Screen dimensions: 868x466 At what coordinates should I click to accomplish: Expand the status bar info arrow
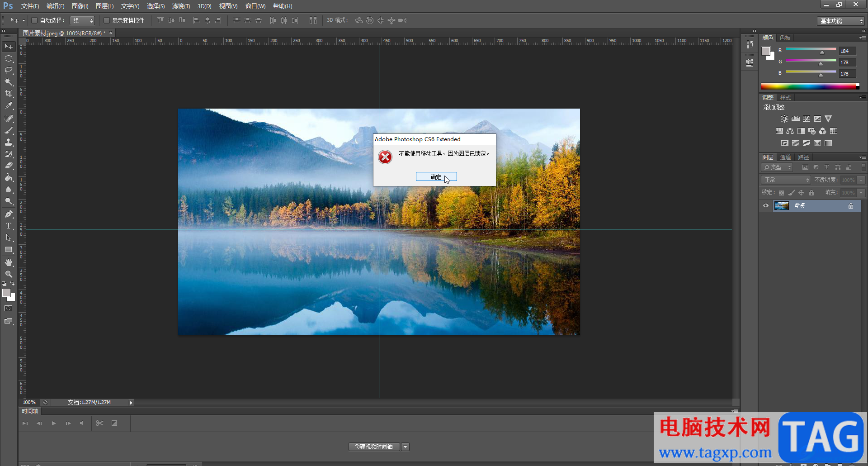click(x=131, y=403)
